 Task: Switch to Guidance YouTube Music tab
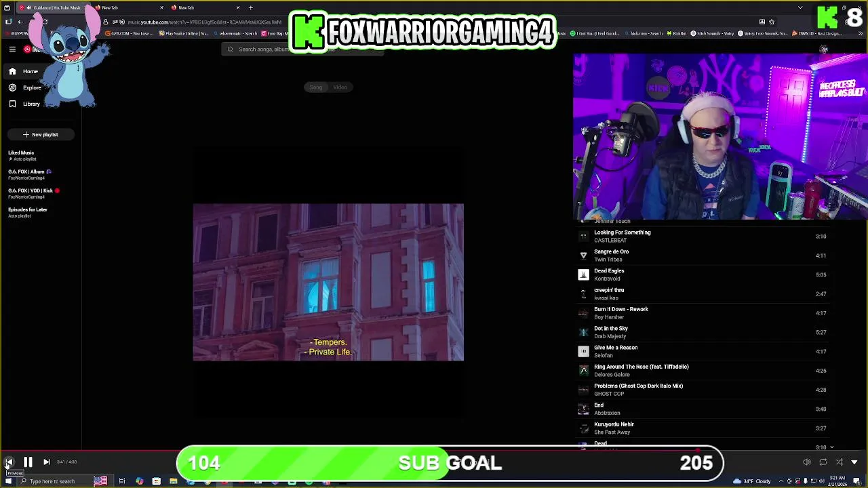[x=53, y=7]
